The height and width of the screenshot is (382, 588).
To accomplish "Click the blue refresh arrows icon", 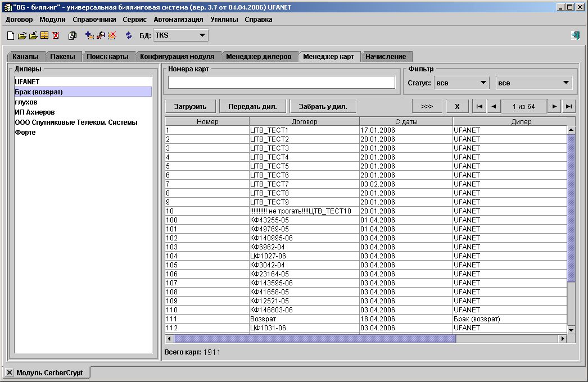I will point(129,35).
